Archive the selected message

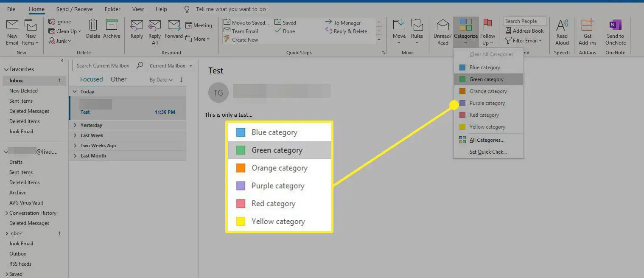(112, 30)
